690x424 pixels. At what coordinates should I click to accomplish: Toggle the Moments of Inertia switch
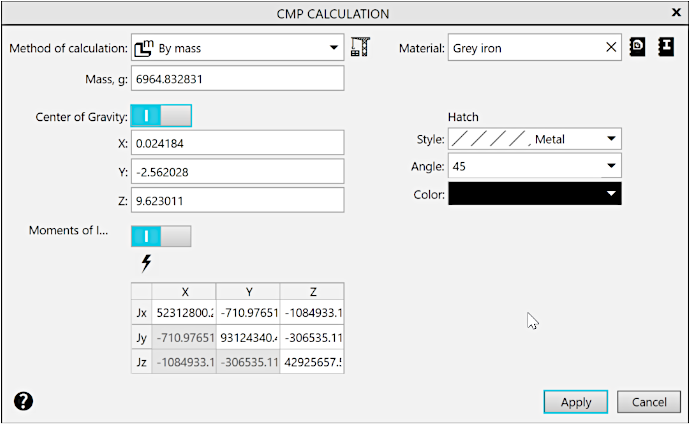160,235
